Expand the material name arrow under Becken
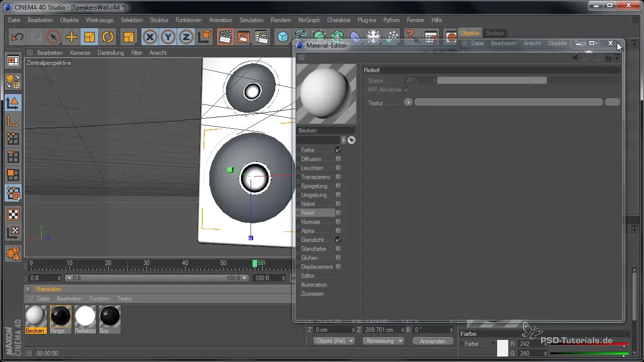This screenshot has height=362, width=644. [344, 140]
